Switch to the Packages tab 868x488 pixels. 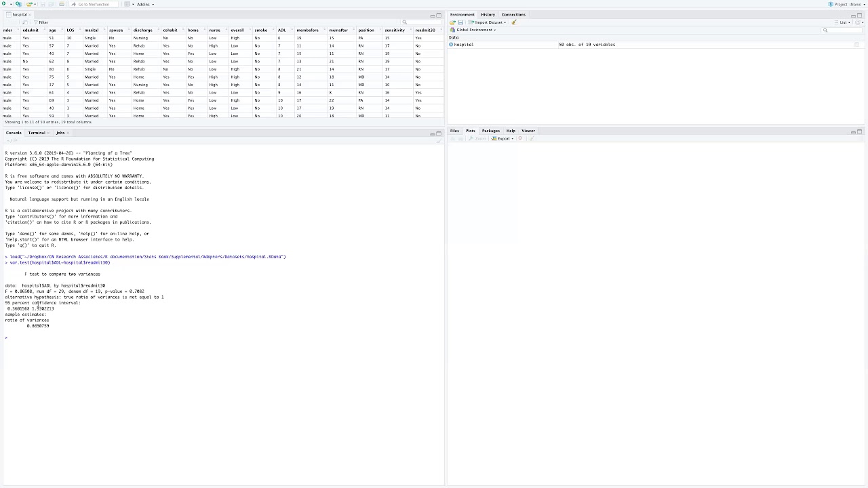point(491,131)
